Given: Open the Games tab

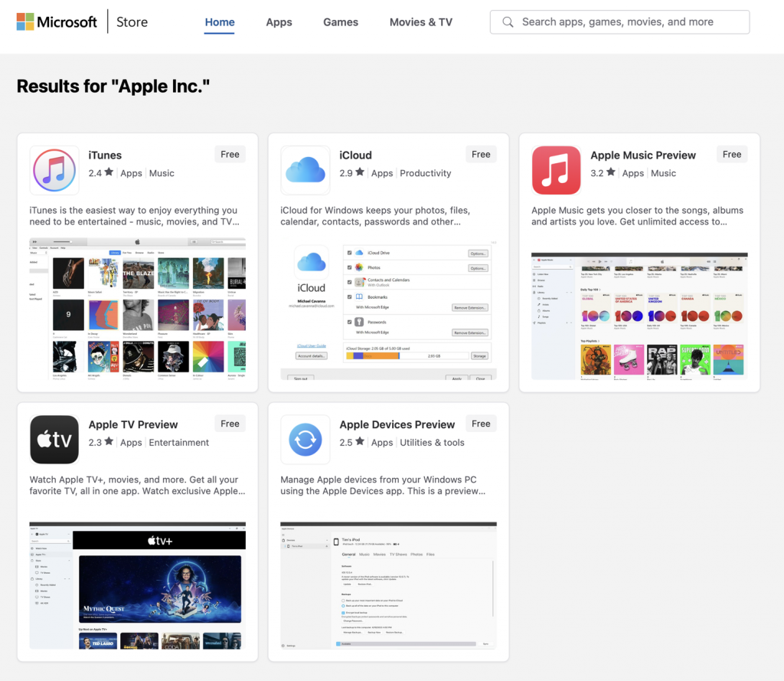Looking at the screenshot, I should tap(341, 22).
